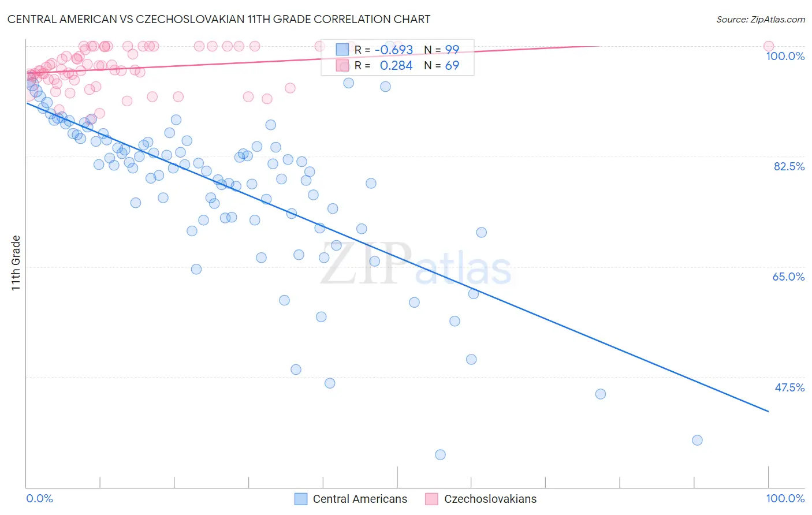The width and height of the screenshot is (812, 515).
Task: Click the Czechoslovakians legend color swatch
Action: (431, 499)
